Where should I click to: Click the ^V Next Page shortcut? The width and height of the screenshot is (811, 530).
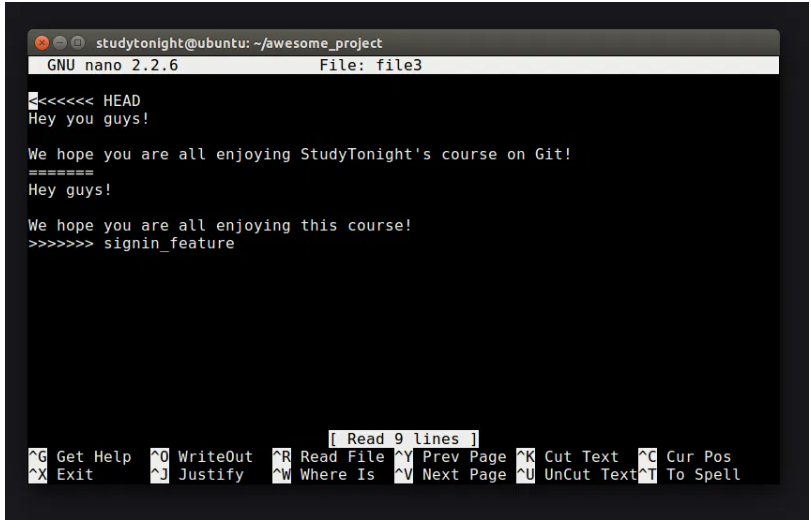pyautogui.click(x=450, y=475)
